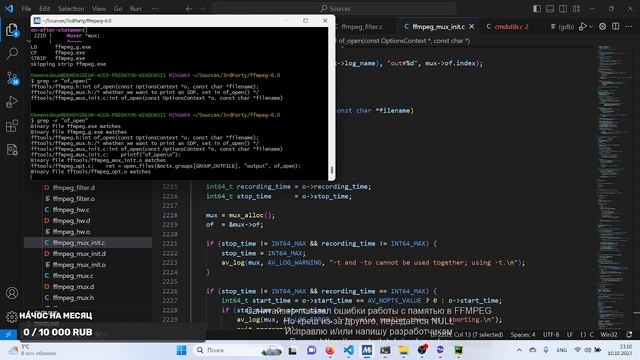Click the remote window indicator in the status bar
This screenshot has width=640, height=360.
tap(8, 334)
